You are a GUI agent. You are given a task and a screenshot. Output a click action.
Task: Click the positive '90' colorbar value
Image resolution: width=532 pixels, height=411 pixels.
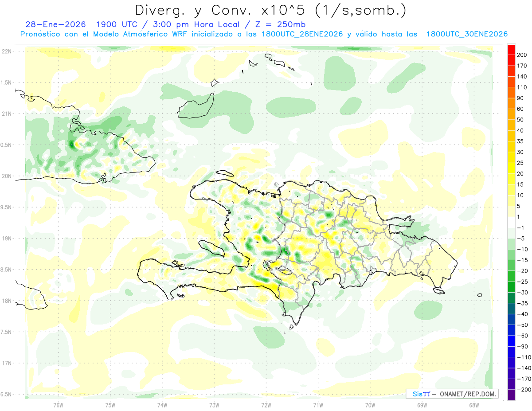click(520, 98)
